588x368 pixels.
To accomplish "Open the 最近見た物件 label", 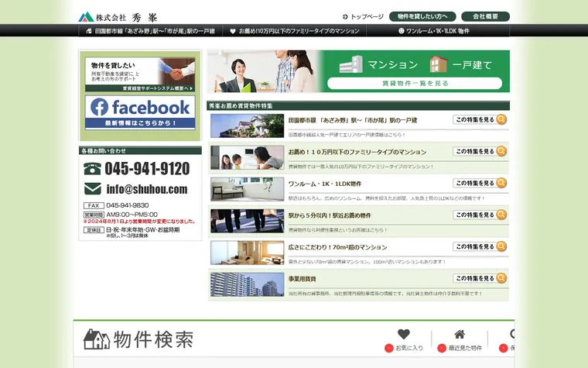I will coord(465,348).
